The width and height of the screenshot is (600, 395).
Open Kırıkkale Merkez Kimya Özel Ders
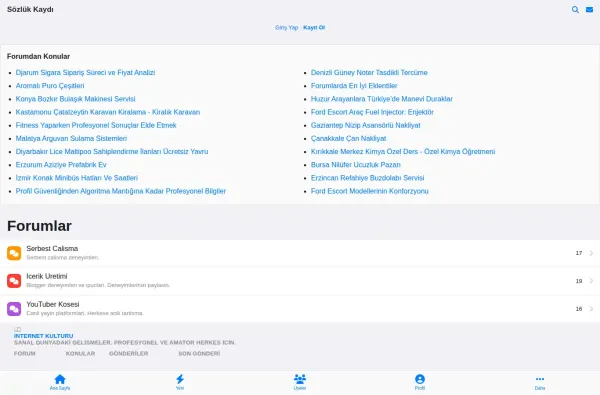403,152
